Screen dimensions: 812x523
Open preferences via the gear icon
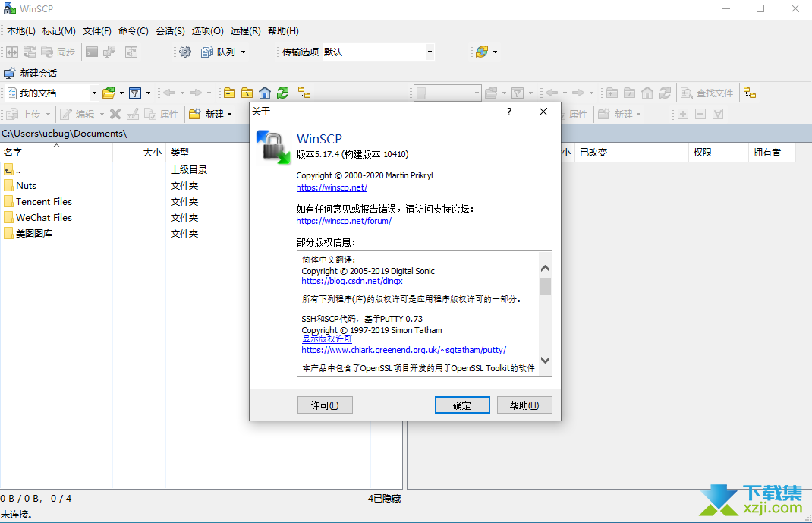tap(185, 52)
